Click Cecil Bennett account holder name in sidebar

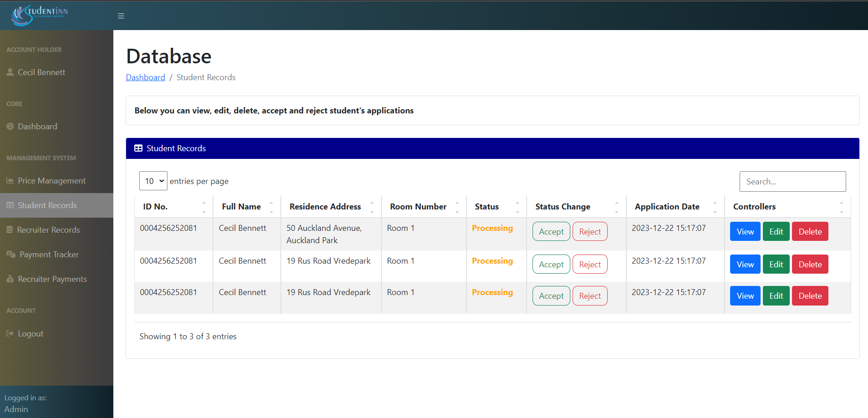(41, 72)
